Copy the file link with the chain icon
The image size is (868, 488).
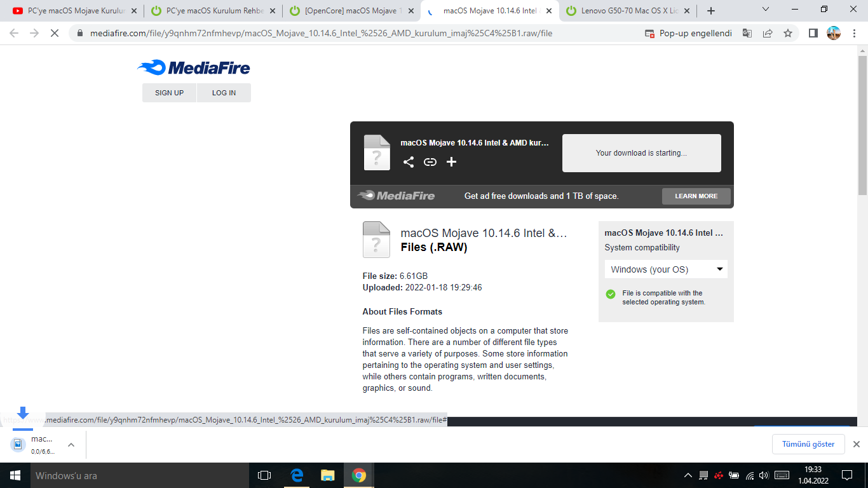(x=430, y=162)
